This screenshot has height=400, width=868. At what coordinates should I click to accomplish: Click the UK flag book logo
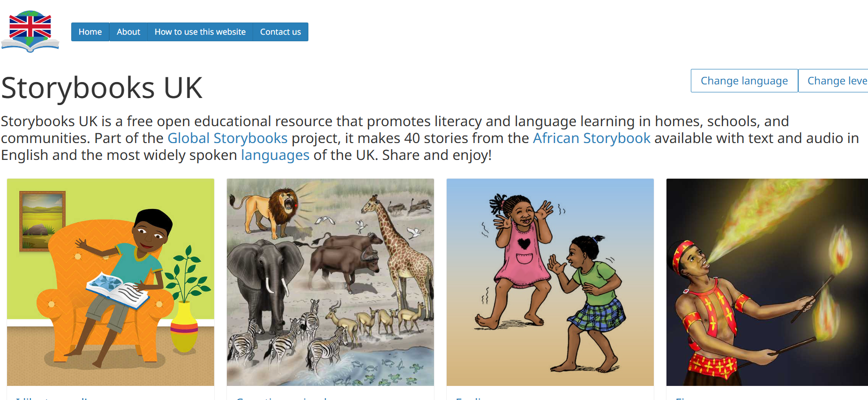(30, 31)
